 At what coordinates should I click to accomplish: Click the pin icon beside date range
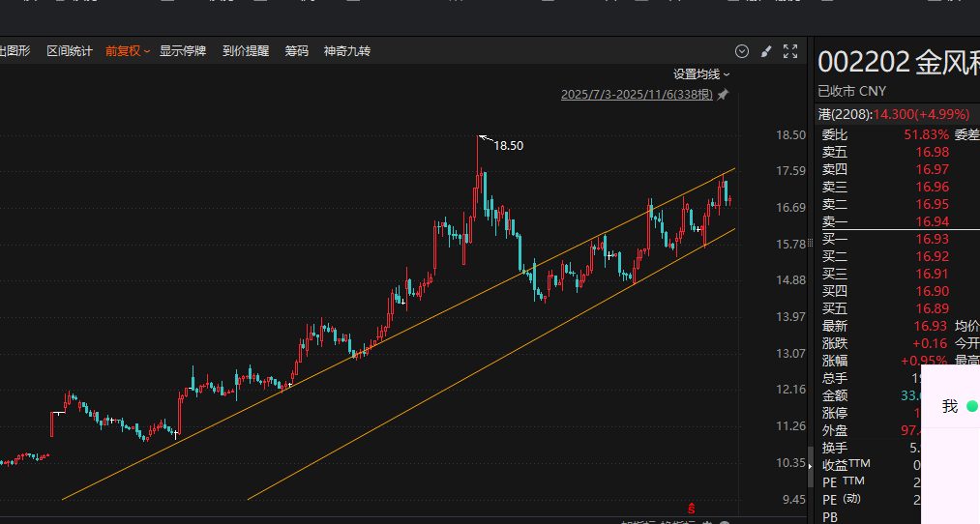[x=723, y=95]
